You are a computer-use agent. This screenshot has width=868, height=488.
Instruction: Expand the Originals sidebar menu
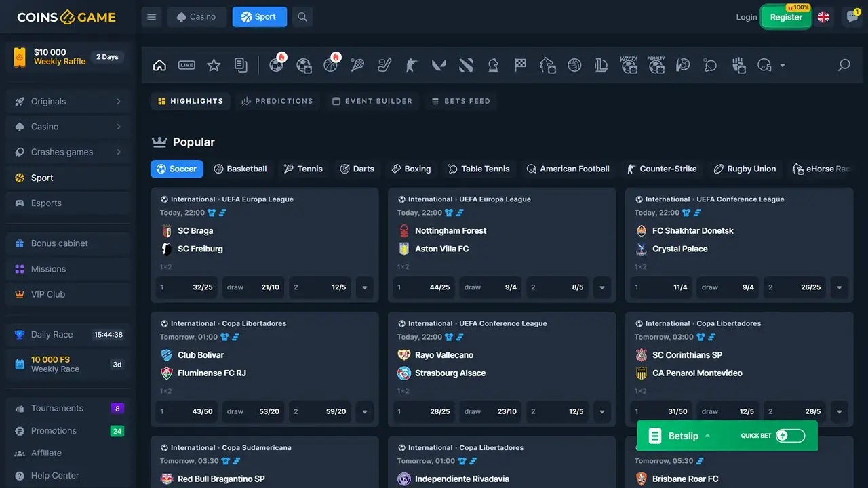(68, 102)
